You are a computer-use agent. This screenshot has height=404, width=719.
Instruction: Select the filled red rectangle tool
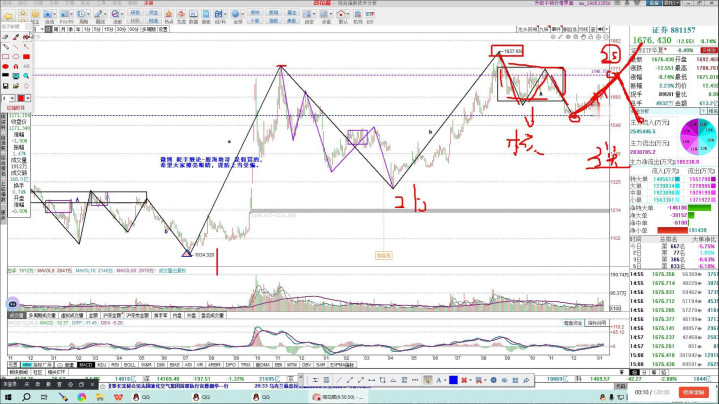[26, 57]
